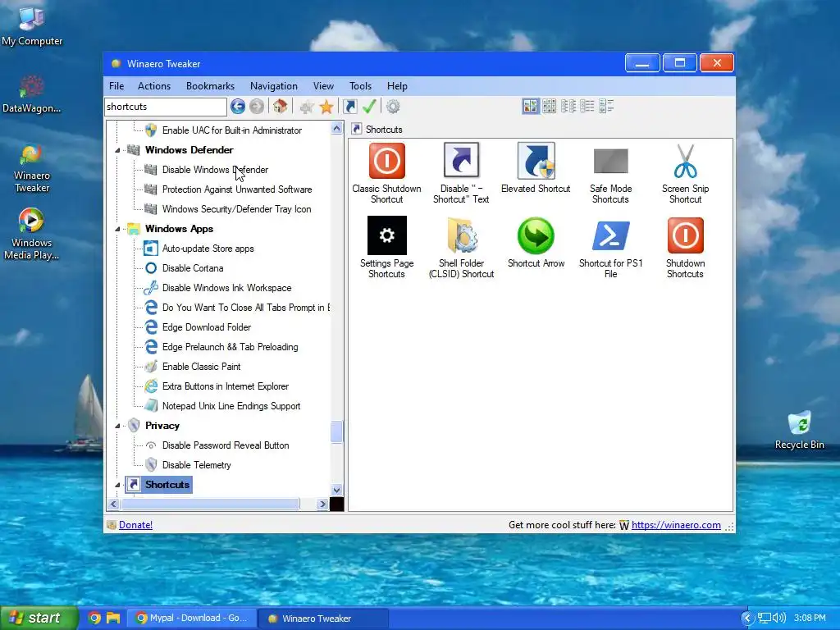Click the add bookmark gray star icon
This screenshot has width=840, height=630.
(x=307, y=107)
